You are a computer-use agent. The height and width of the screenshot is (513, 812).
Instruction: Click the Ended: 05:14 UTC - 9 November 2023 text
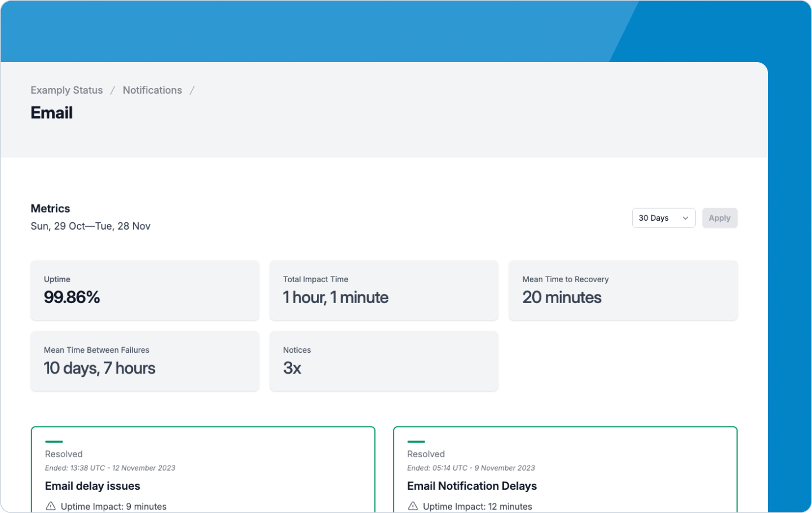[471, 468]
